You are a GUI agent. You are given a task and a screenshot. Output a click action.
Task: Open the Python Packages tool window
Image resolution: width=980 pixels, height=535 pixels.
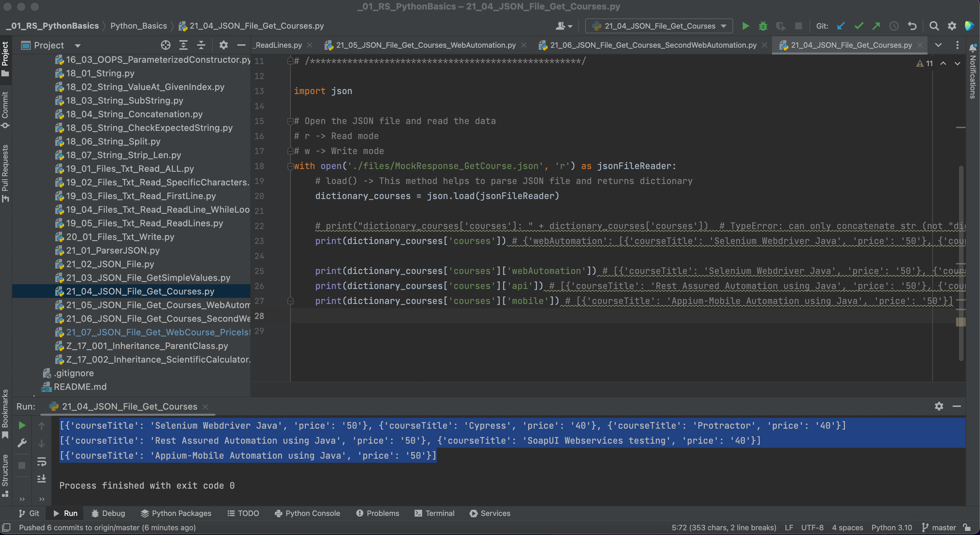coord(176,513)
